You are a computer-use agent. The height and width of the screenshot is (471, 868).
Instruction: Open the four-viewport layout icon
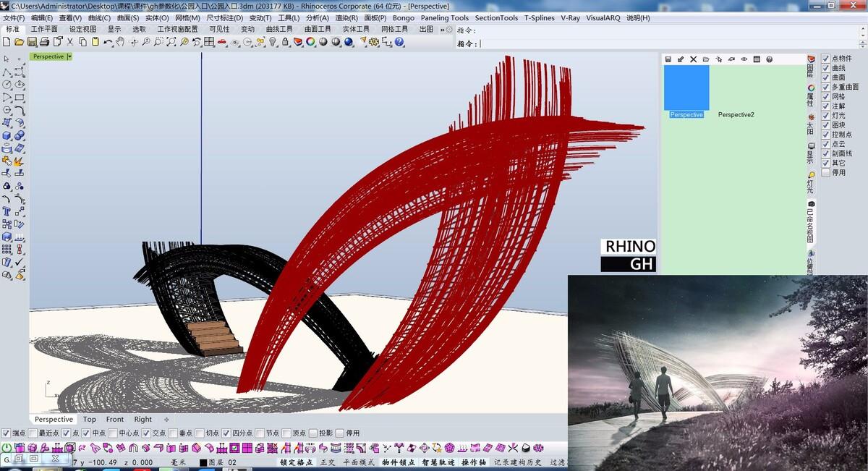click(209, 42)
